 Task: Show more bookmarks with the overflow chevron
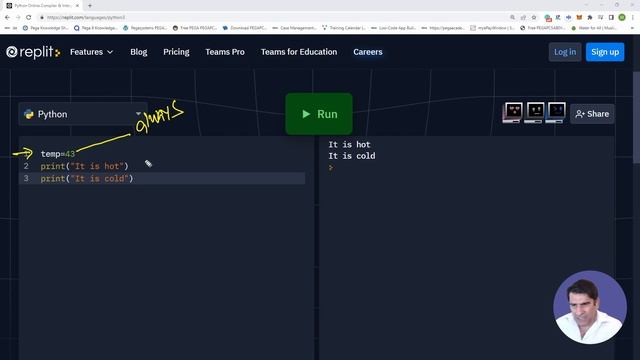(x=633, y=28)
